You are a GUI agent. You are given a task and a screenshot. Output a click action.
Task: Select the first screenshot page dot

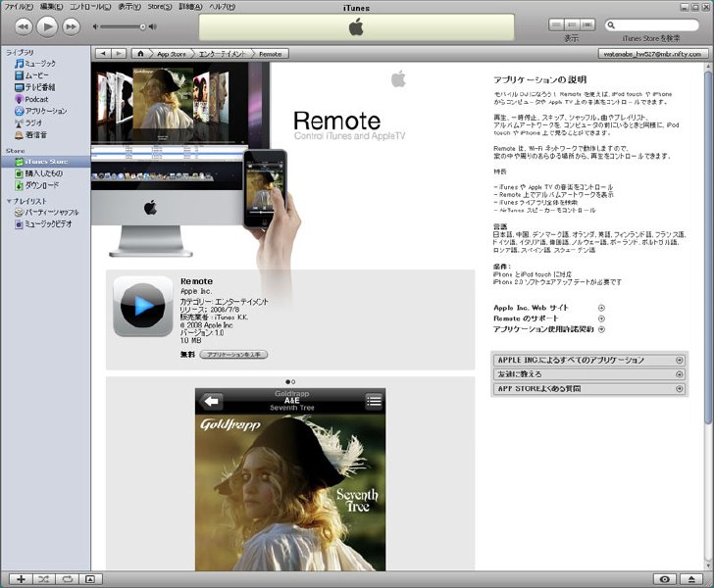pos(287,382)
